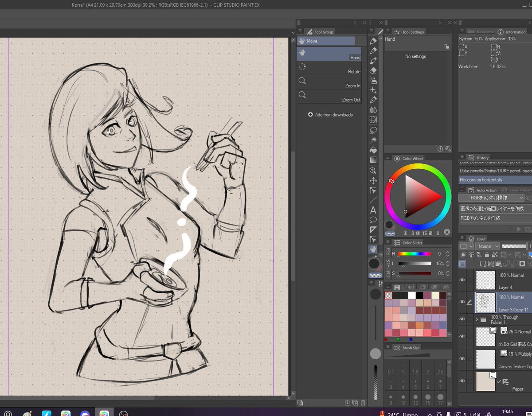Select the Eraser tool
Viewport: 532px width, 416px height.
373,70
